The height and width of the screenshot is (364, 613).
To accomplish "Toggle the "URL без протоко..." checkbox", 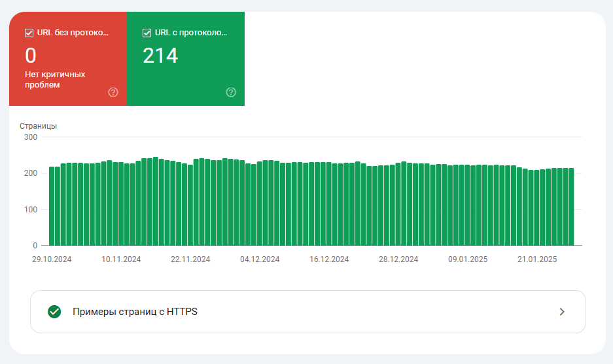I will (x=29, y=33).
